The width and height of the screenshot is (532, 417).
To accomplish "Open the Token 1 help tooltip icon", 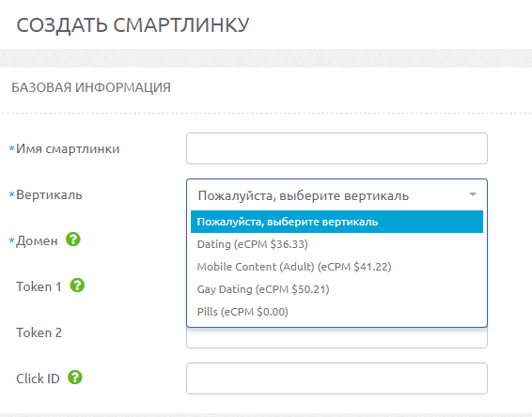I will (77, 286).
